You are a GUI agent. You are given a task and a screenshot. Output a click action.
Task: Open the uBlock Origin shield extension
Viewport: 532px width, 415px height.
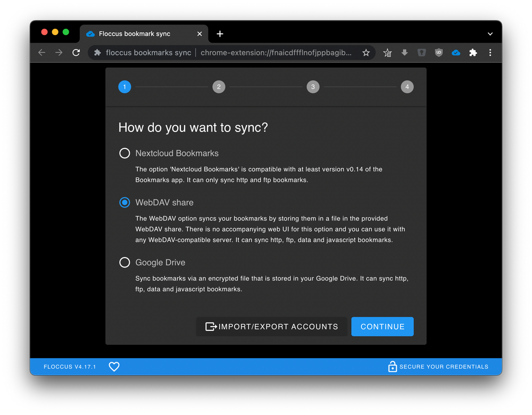pos(438,53)
